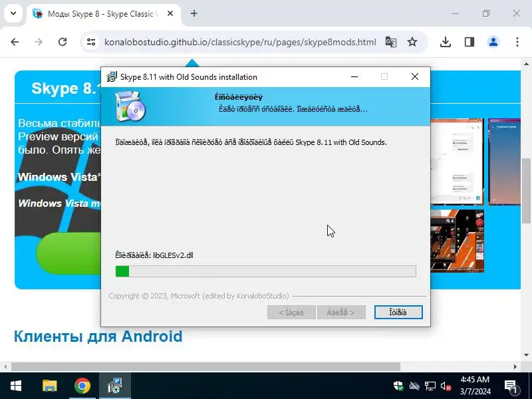
Task: Open the orange-themed screenshot thumbnail
Action: (457, 241)
